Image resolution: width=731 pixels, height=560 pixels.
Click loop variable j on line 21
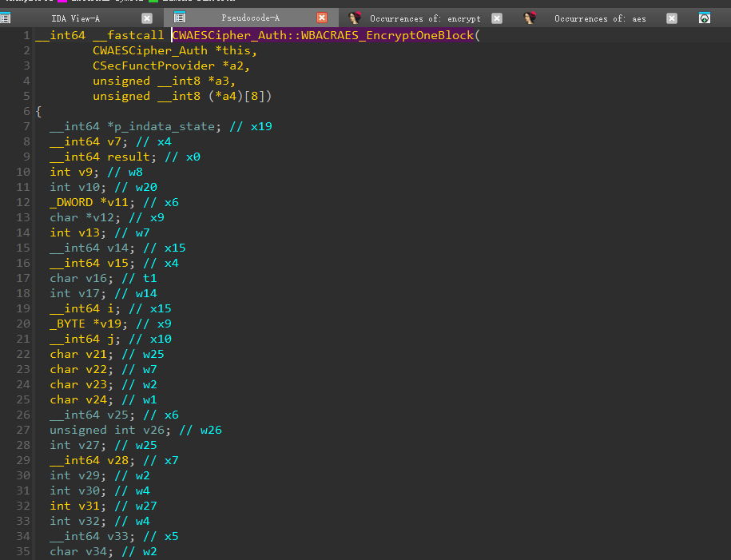(110, 339)
